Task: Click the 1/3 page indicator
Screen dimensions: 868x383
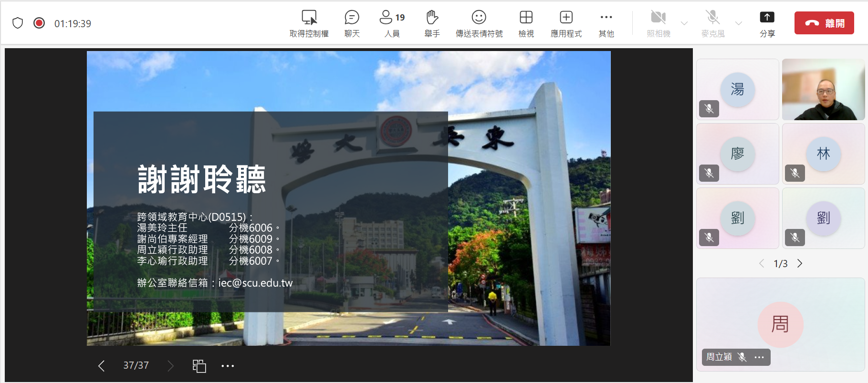Action: 781,263
